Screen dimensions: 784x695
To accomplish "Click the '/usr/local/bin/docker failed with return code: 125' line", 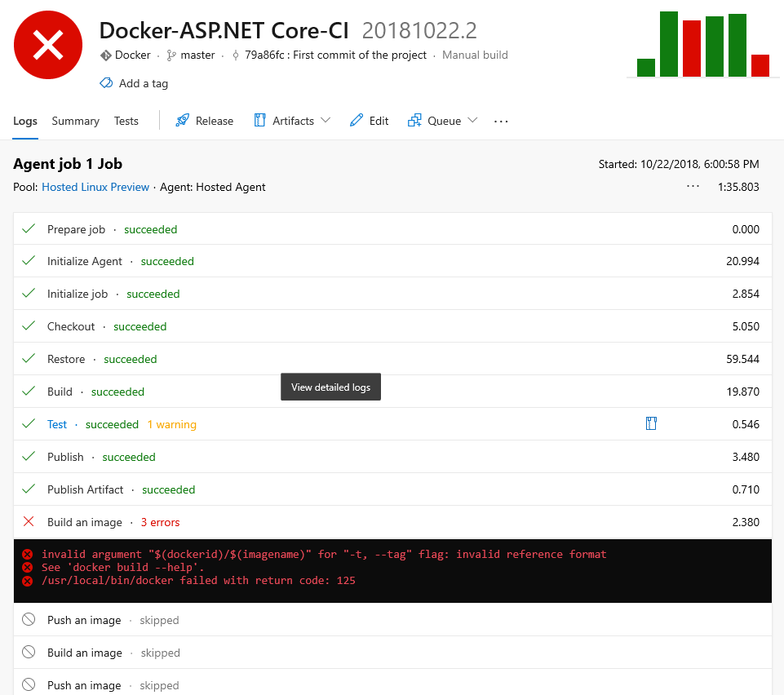I will [198, 581].
